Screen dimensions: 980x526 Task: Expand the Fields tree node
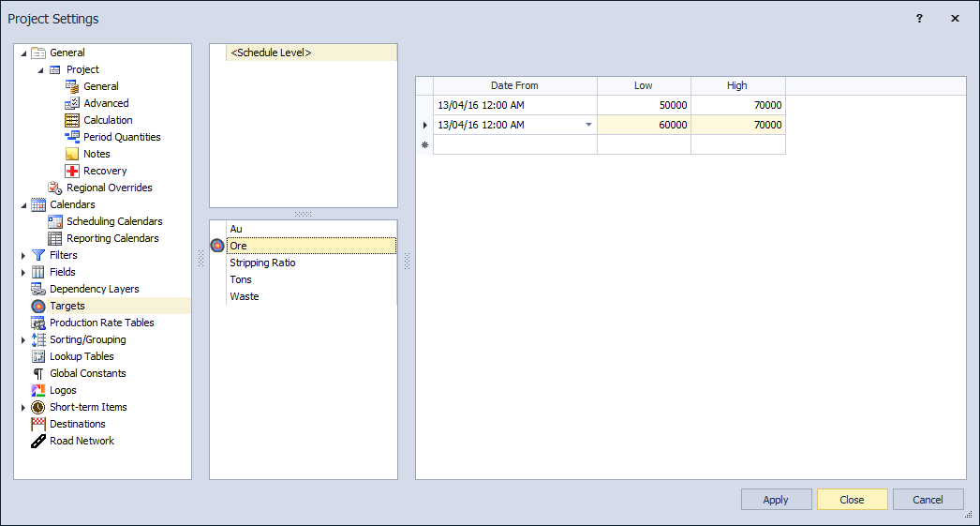[x=23, y=272]
